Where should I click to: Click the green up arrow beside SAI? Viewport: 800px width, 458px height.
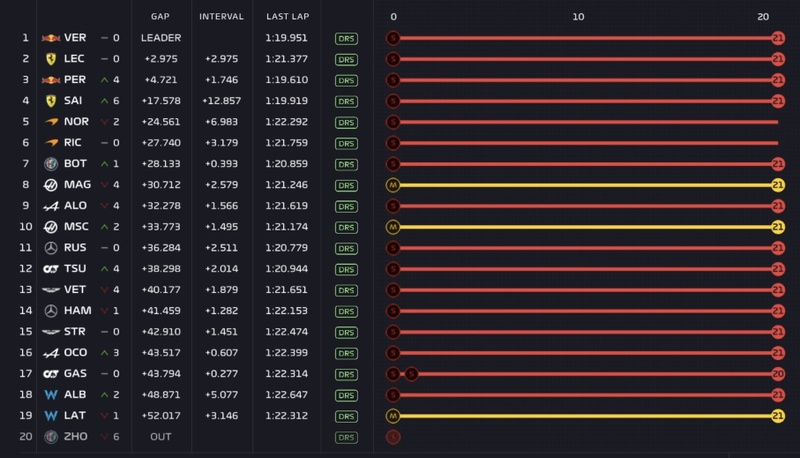(104, 101)
